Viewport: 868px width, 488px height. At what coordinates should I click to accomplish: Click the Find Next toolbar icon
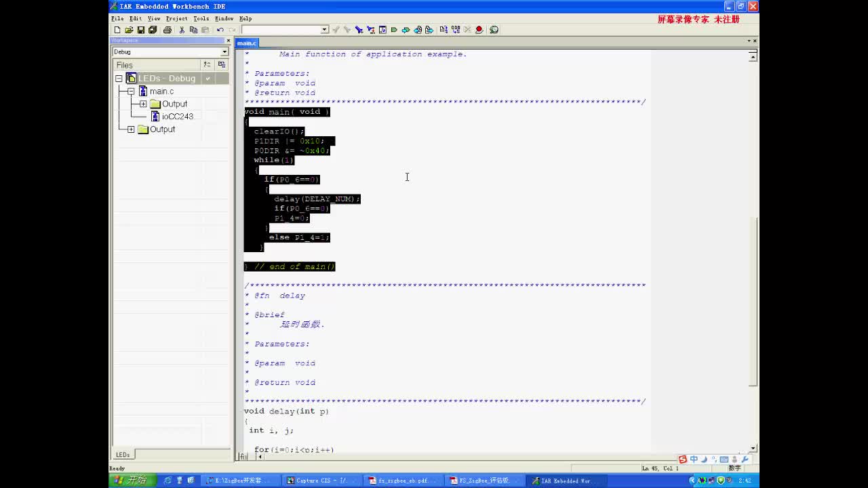click(x=347, y=30)
